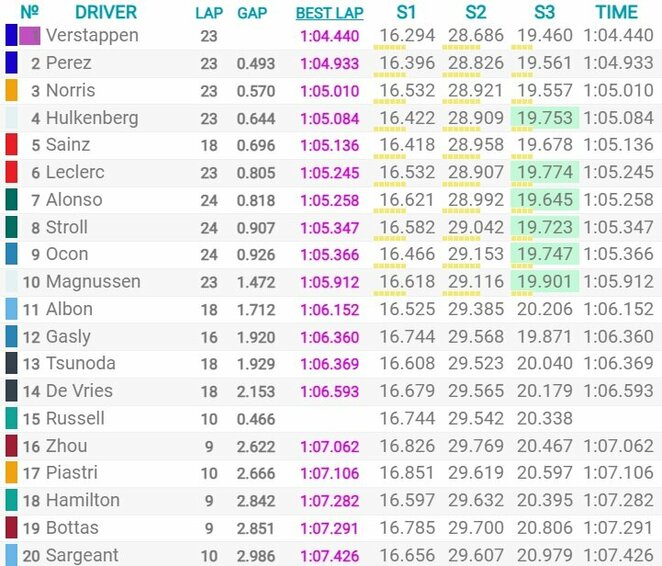This screenshot has height=566, width=662.
Task: Click the blue team color beside Perez
Action: [11, 63]
